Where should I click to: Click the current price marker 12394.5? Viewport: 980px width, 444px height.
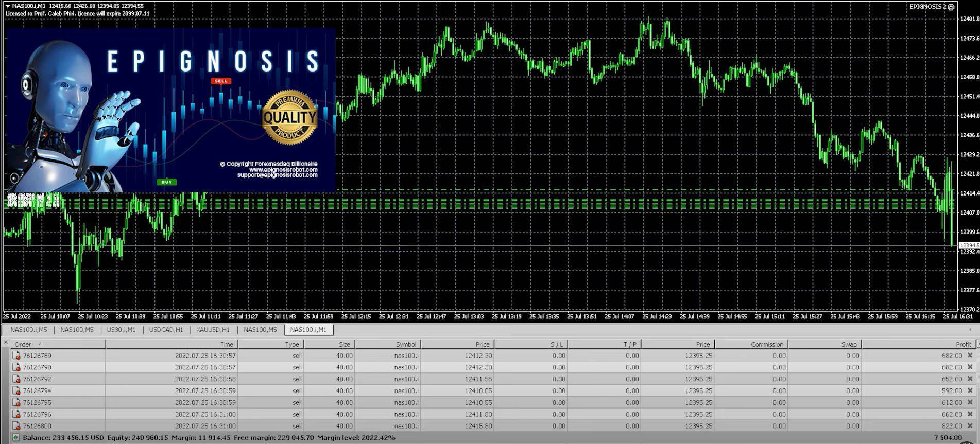[969, 246]
